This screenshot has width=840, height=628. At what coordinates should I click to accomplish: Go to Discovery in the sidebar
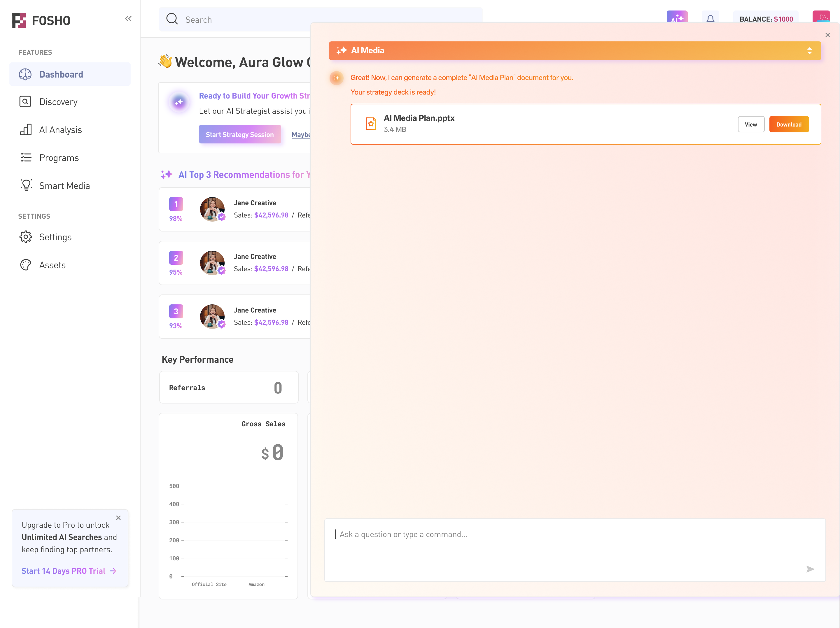point(70,102)
